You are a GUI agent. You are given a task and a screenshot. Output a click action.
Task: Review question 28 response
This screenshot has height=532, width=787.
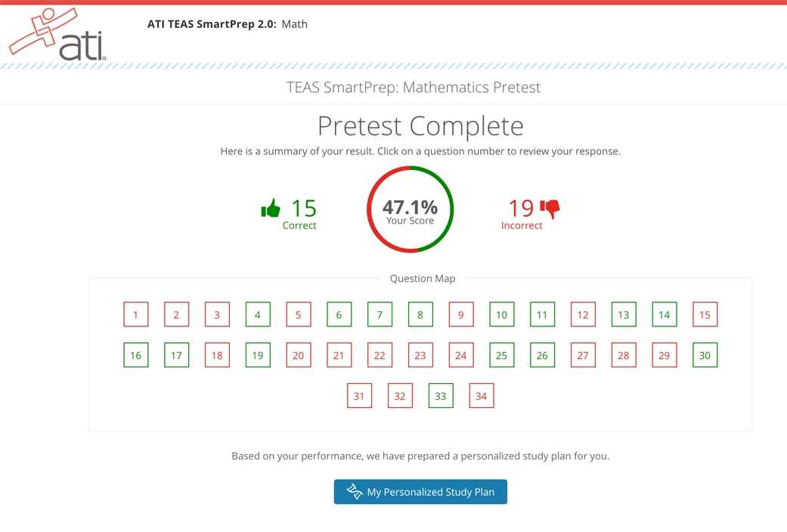[623, 354]
